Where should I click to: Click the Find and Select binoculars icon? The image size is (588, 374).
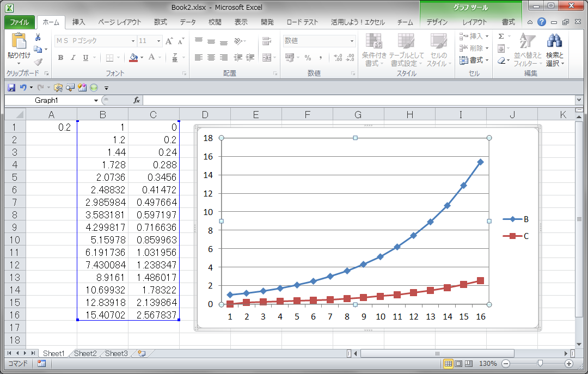(554, 41)
